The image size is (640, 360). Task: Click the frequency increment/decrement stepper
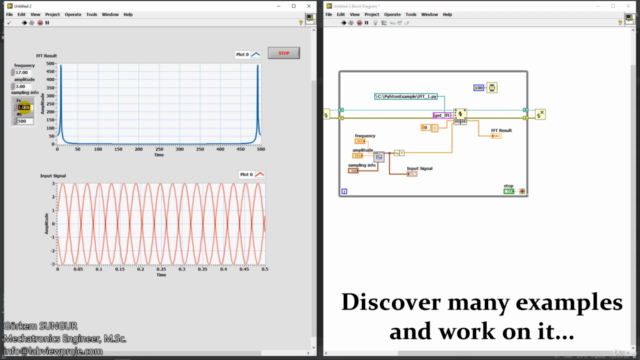click(13, 72)
